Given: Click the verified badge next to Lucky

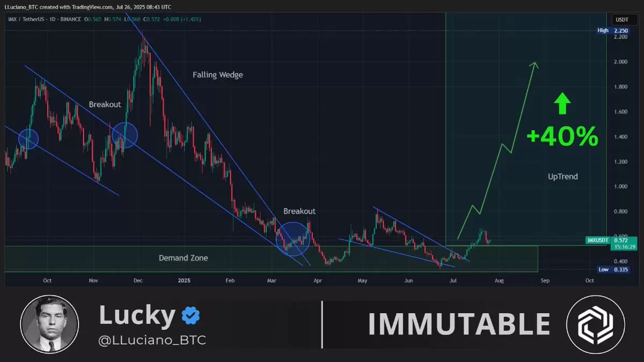Looking at the screenshot, I should click(x=191, y=315).
